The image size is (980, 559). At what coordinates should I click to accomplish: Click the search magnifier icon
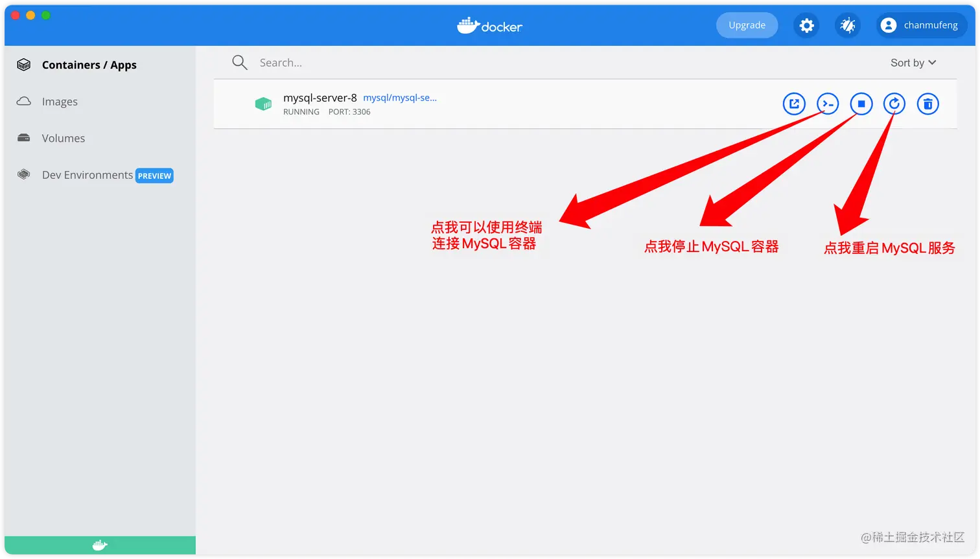tap(240, 62)
